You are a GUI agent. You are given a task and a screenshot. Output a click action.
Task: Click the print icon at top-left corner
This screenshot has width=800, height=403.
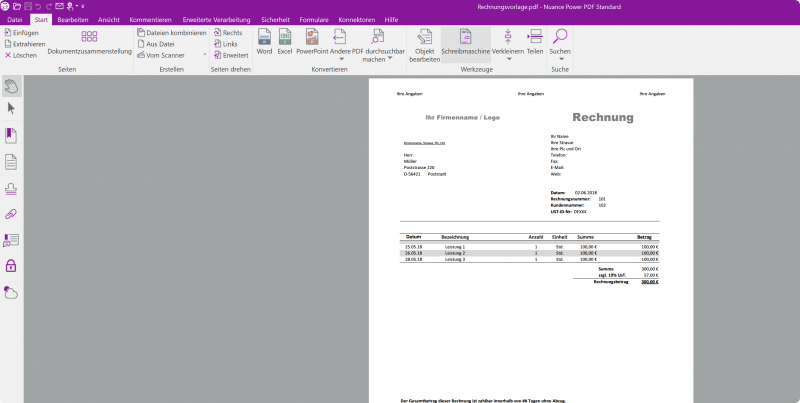click(x=5, y=7)
